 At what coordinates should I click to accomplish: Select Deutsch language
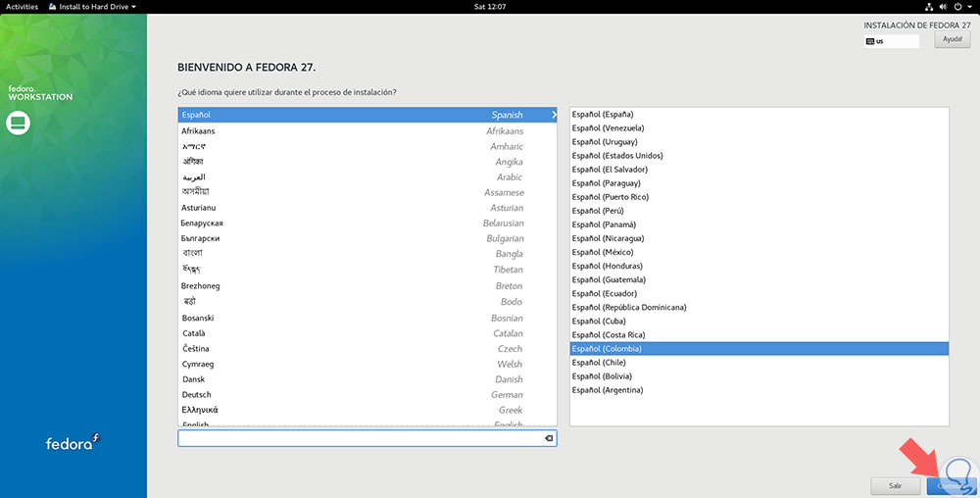(x=367, y=394)
